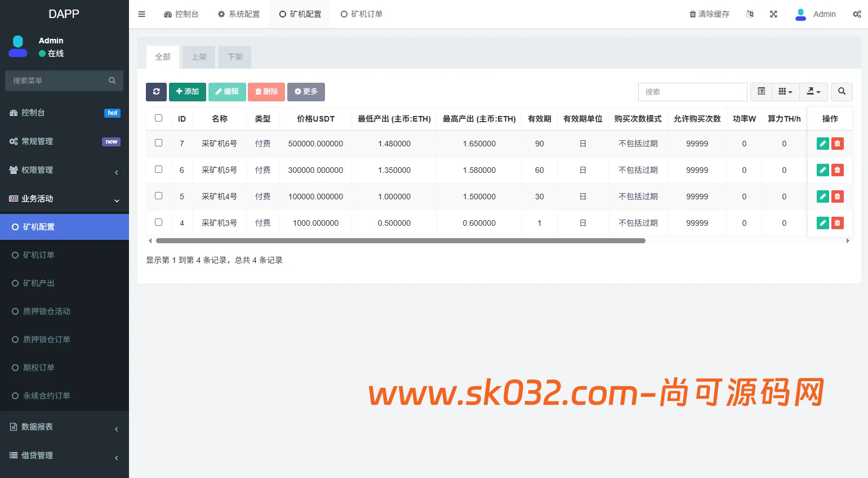Open 控制台 in the sidebar
Image resolution: width=868 pixels, height=478 pixels.
(64, 113)
